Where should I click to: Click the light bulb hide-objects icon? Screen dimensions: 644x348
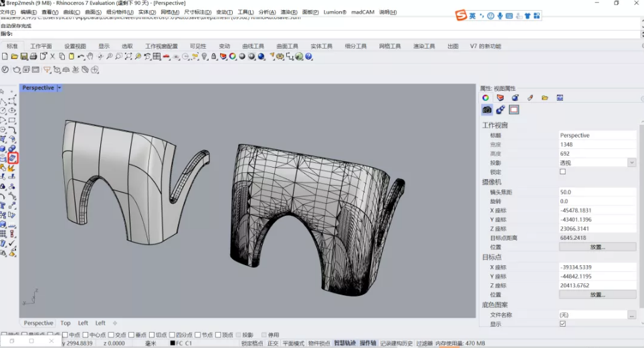tap(204, 56)
